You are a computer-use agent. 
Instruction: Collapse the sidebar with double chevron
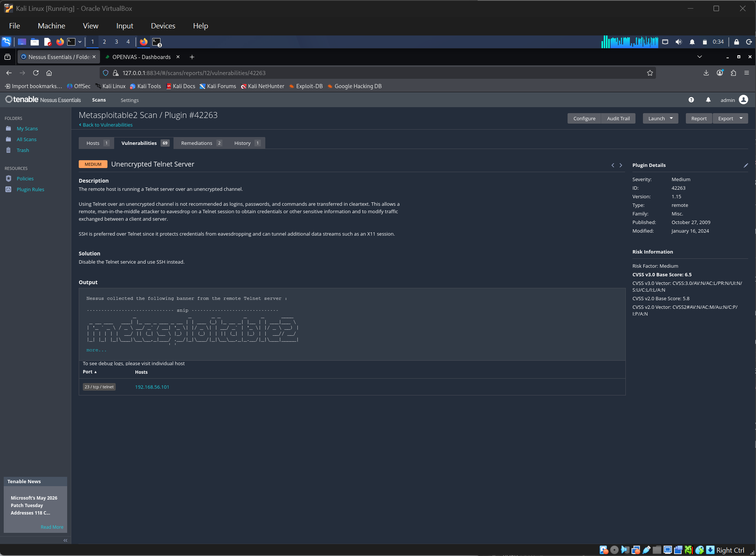pyautogui.click(x=65, y=540)
